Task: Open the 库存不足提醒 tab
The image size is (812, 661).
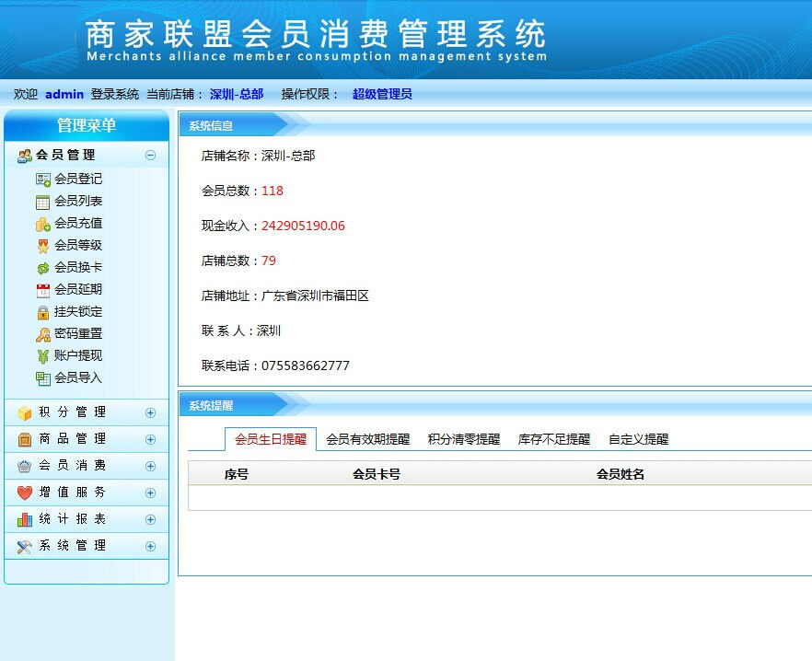Action: click(x=553, y=440)
